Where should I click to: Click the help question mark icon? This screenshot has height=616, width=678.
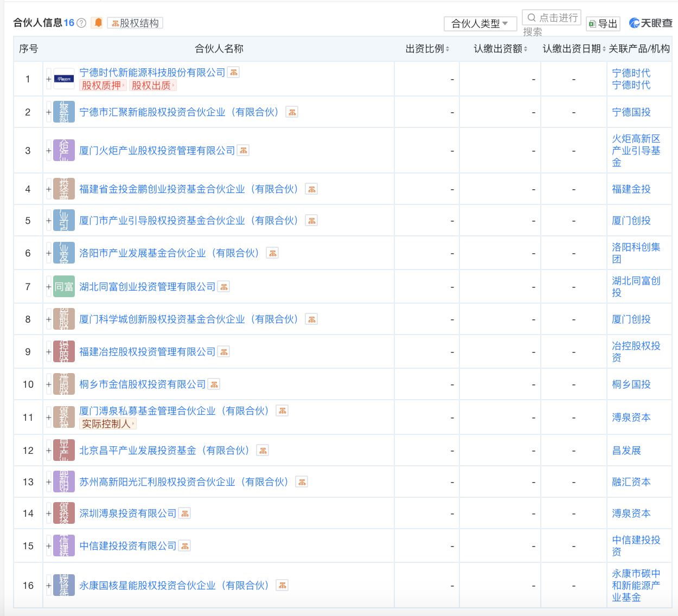click(x=81, y=23)
